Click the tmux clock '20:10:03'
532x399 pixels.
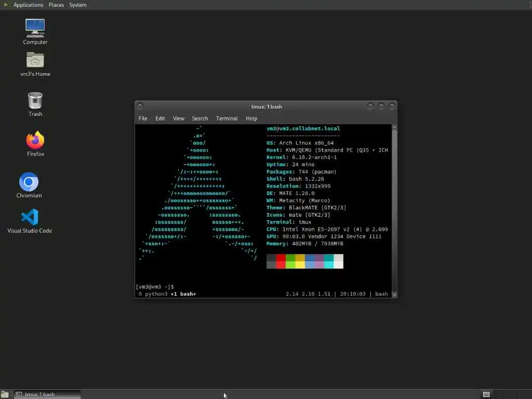[353, 294]
